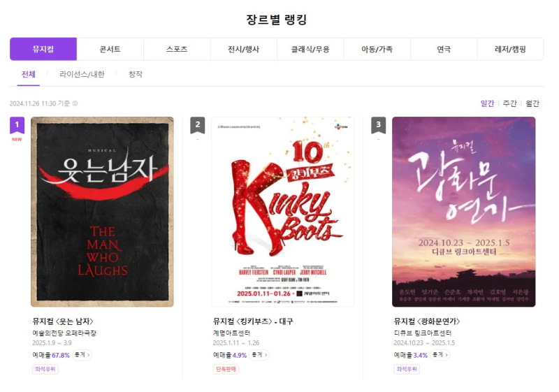Open 통계 for 광화문연가
The image size is (559, 392).
(x=440, y=355)
